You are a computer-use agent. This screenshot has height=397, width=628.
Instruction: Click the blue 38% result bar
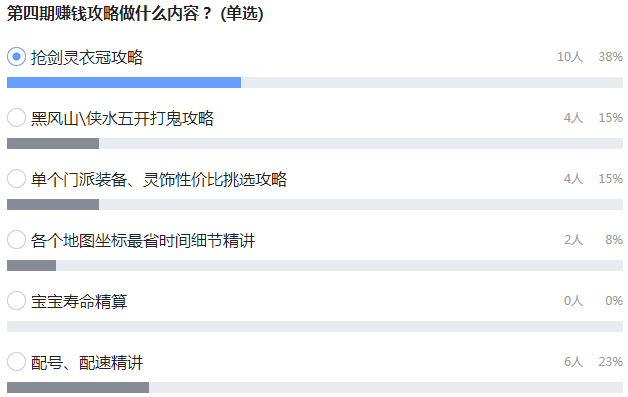coord(124,83)
